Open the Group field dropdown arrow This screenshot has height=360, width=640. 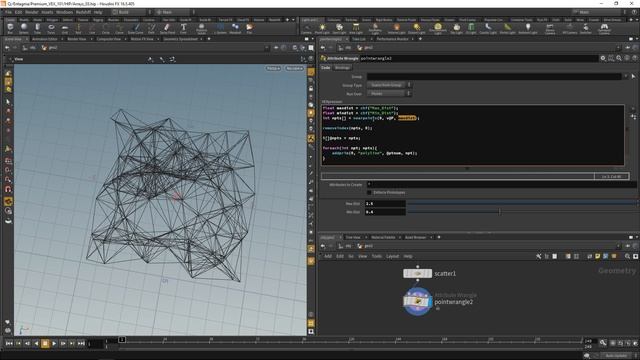click(625, 76)
